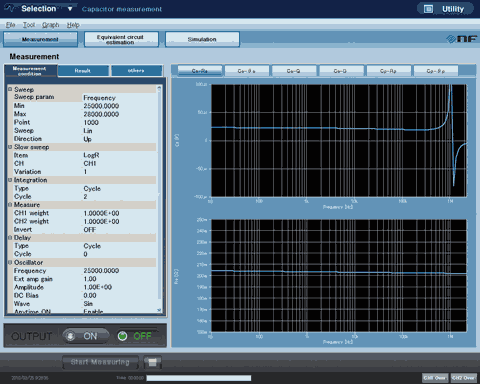Screen dimensions: 480x384
Task: Click the save icon beside Start Measuring
Action: 153,362
